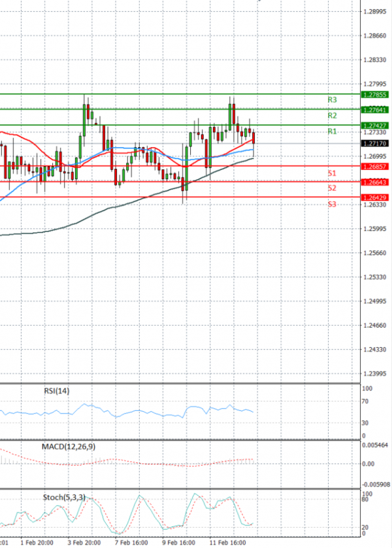Select the black 1.27170 current price tag
Image resolution: width=392 pixels, height=548 pixels.
[375, 144]
